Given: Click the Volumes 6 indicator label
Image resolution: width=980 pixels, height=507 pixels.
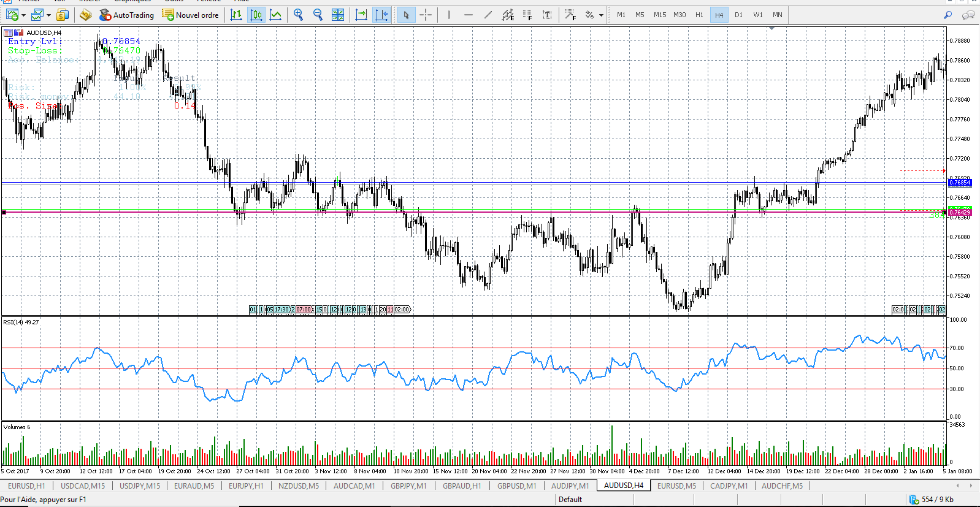Looking at the screenshot, I should (x=17, y=427).
